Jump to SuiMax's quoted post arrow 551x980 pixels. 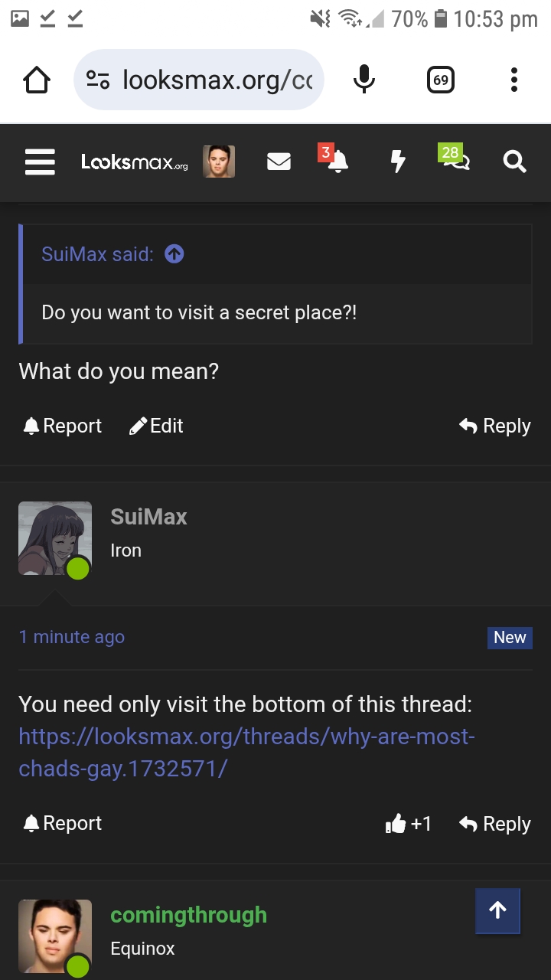[x=174, y=254]
